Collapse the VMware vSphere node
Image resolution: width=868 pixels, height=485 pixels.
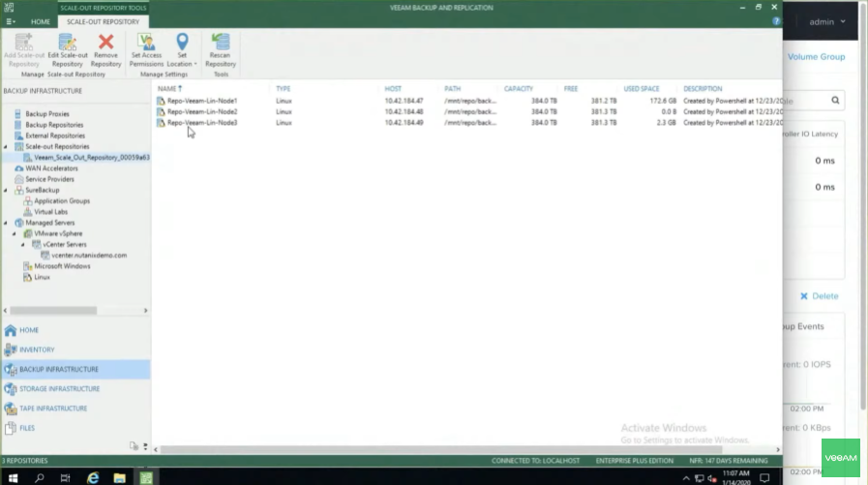[x=15, y=233]
